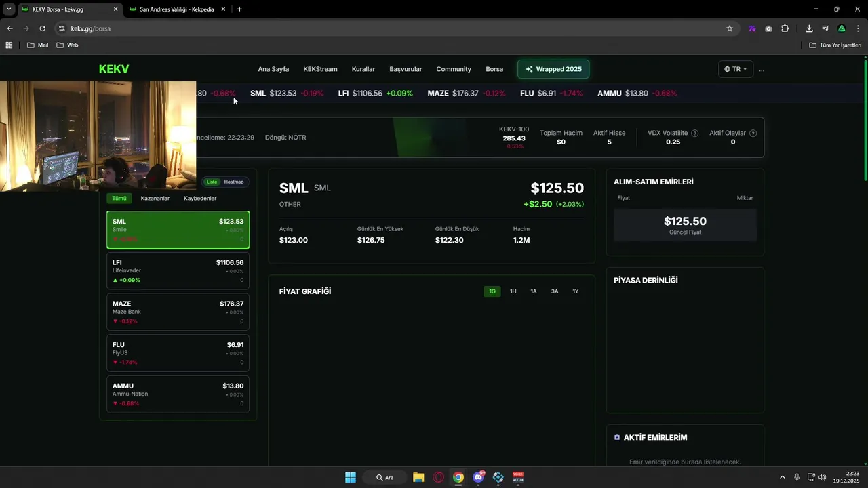The height and width of the screenshot is (488, 868).
Task: Switch stock view to Heatmap
Action: 234,182
